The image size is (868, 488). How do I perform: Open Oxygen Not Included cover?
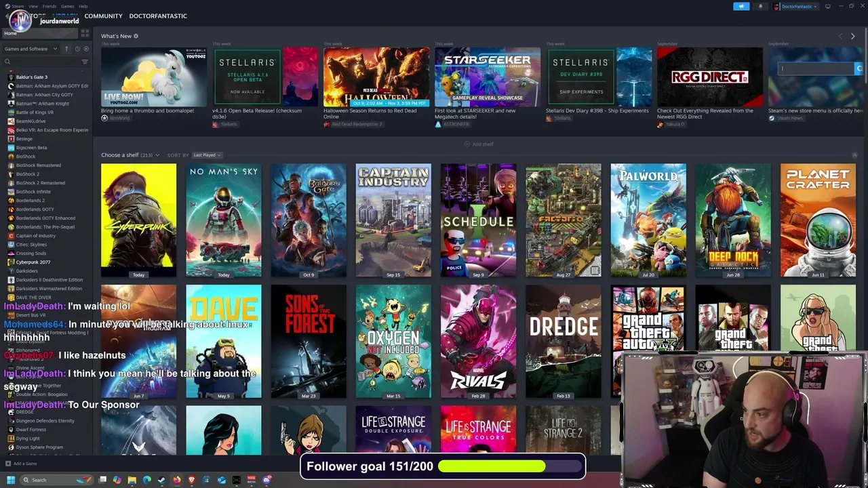pyautogui.click(x=393, y=341)
